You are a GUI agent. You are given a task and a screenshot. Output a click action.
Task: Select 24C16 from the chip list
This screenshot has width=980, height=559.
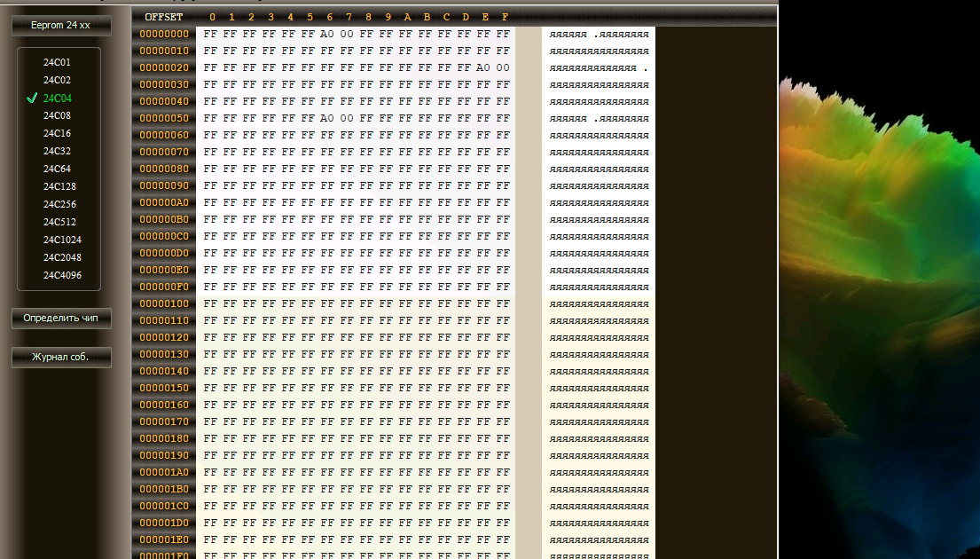(57, 134)
